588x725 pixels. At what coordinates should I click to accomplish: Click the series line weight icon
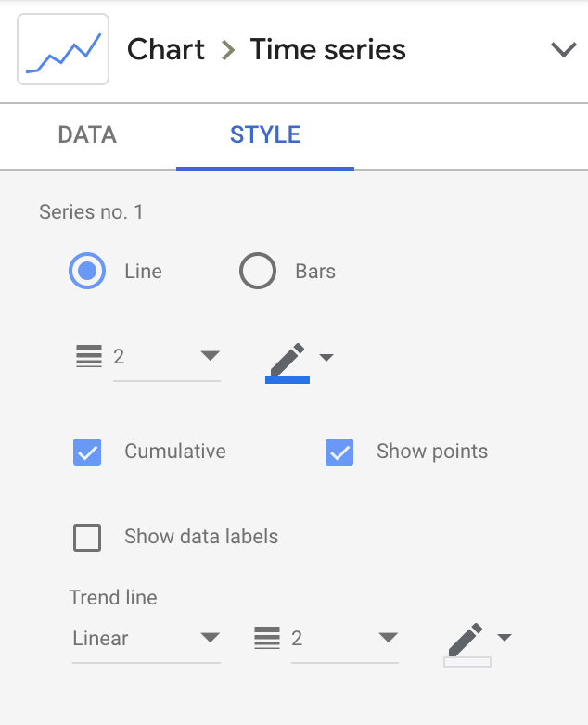(89, 356)
